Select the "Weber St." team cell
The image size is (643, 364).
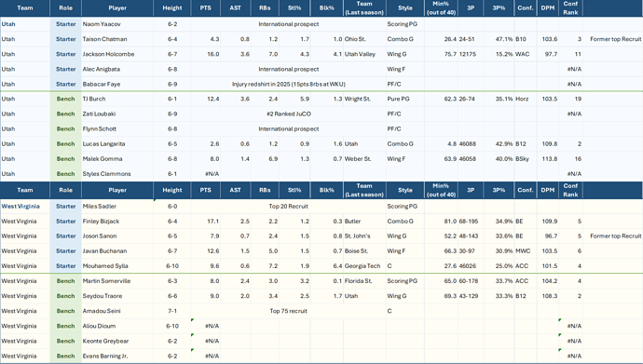[364, 159]
